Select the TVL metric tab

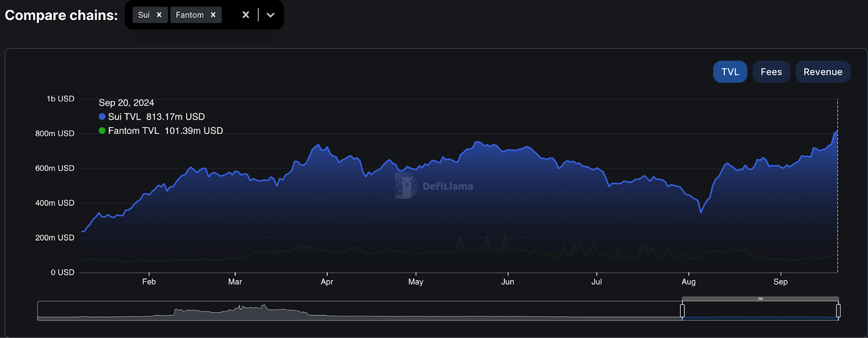[x=730, y=72]
